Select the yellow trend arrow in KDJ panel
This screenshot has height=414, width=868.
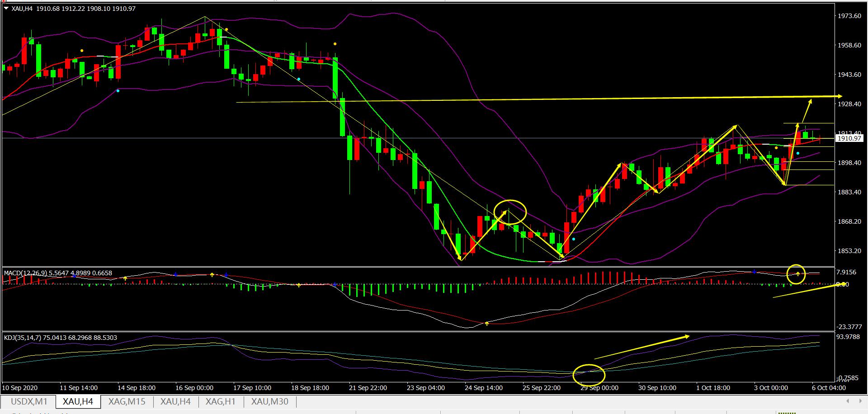click(x=642, y=347)
